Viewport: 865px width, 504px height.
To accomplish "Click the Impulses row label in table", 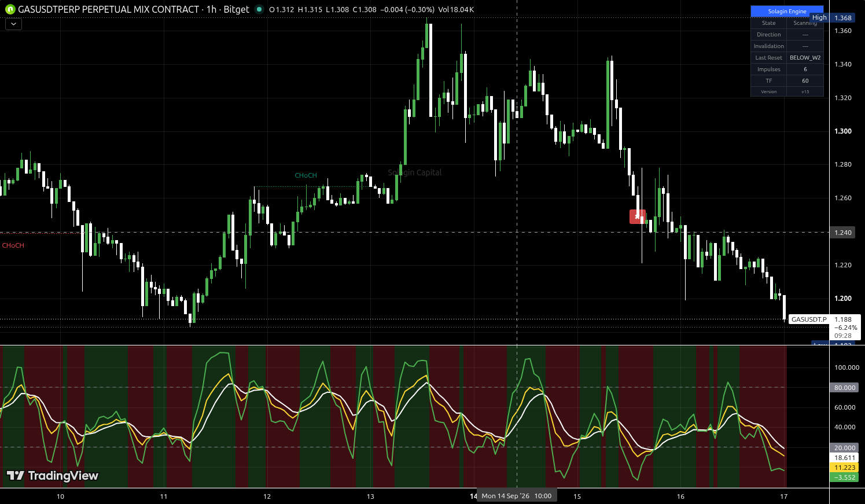I will (x=768, y=69).
